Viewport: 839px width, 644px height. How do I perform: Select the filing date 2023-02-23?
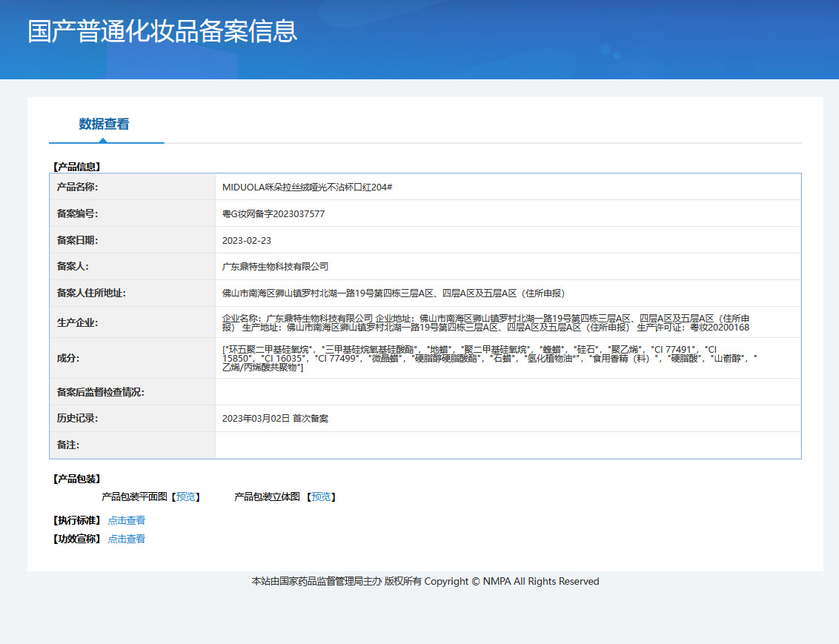tap(247, 241)
